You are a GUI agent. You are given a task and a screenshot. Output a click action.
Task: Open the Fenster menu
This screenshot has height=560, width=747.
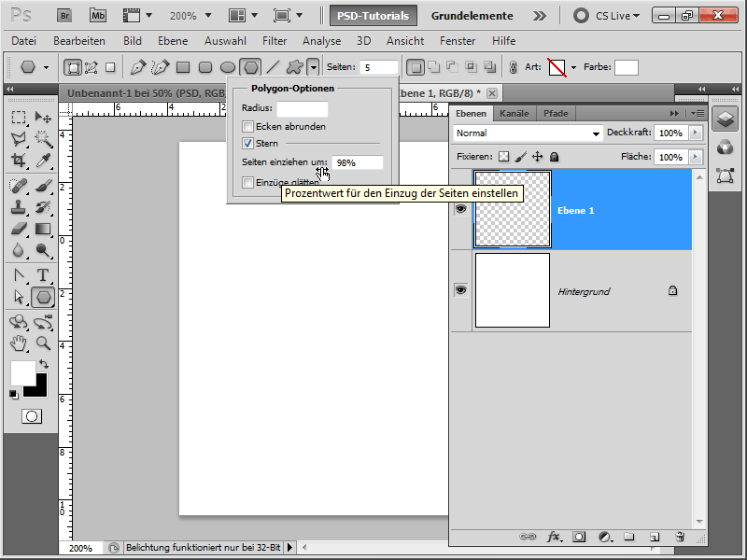click(x=458, y=41)
